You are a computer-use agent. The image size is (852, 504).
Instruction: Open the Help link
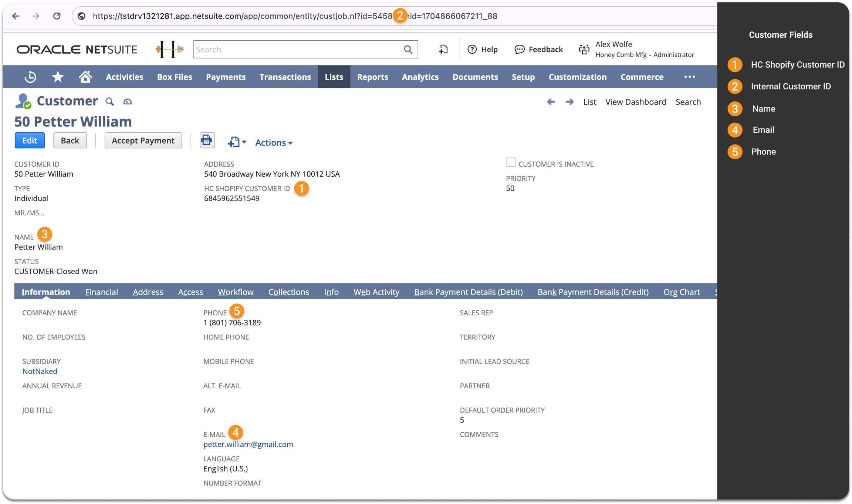coord(483,49)
